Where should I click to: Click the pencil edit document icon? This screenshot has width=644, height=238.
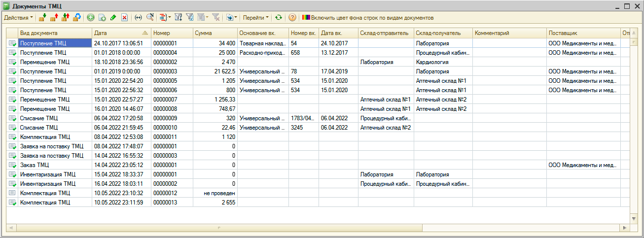coord(113,18)
